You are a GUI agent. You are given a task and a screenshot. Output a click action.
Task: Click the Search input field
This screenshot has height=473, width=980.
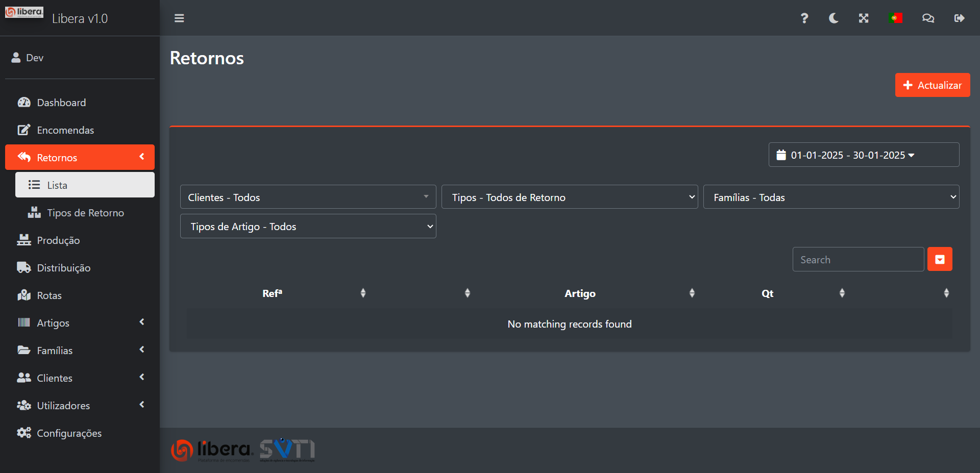858,260
